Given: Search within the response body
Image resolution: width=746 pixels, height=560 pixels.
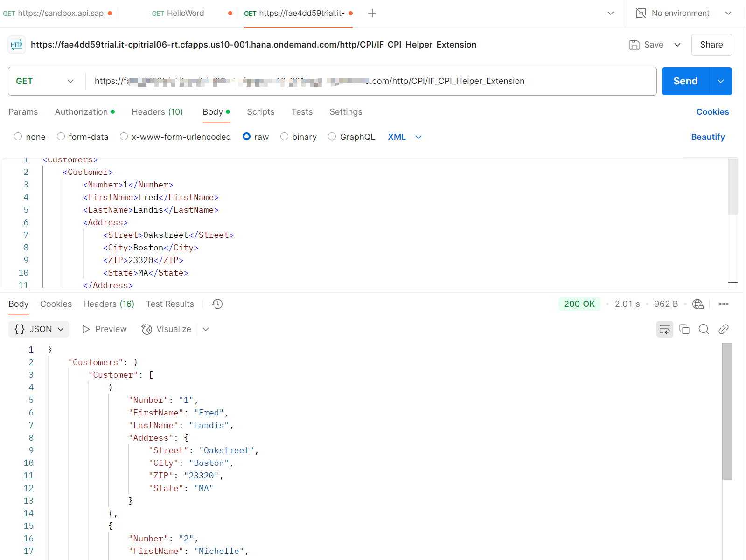Looking at the screenshot, I should tap(704, 329).
